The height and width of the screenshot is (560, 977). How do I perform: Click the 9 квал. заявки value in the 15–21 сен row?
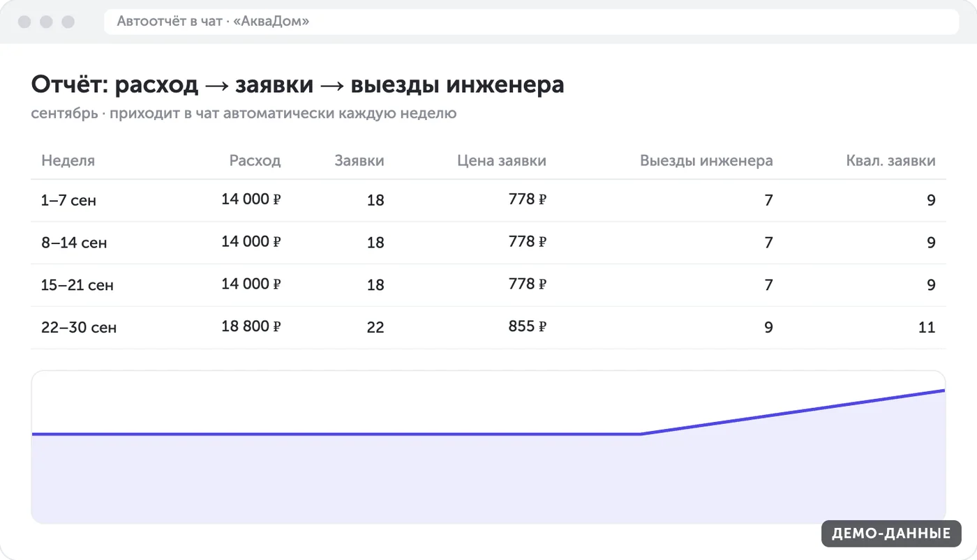[931, 285]
